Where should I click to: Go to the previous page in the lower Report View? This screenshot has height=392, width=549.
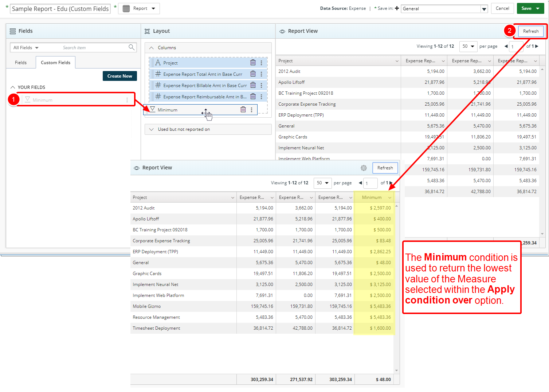coord(360,183)
